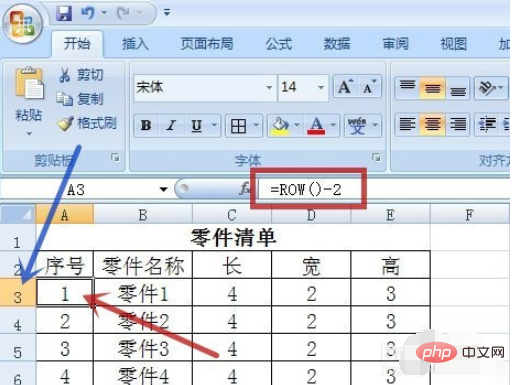Open the 字体 dialog launcher
Screen dimensions: 515x385
pos(376,157)
